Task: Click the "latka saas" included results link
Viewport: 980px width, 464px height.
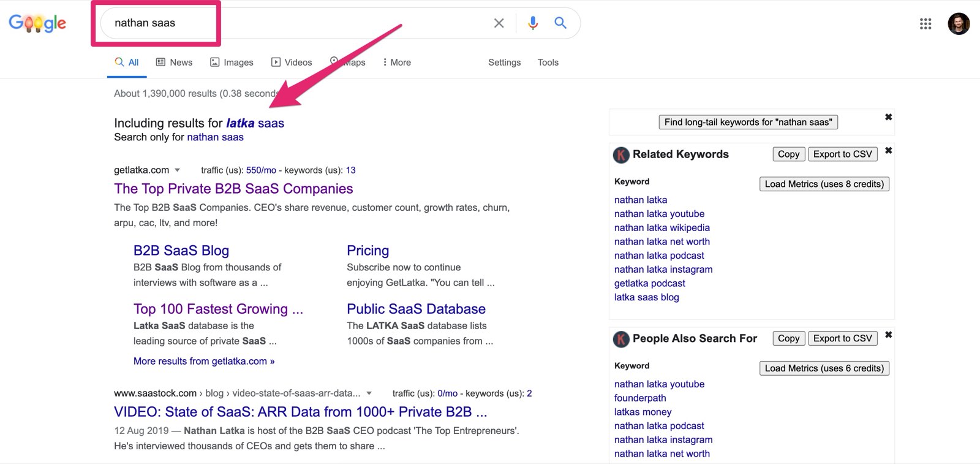Action: click(x=255, y=123)
